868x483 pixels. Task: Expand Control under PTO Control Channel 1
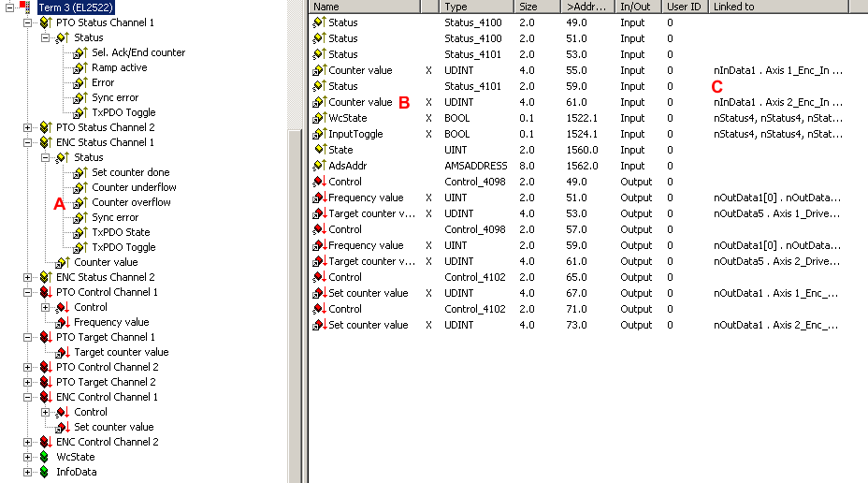point(46,307)
